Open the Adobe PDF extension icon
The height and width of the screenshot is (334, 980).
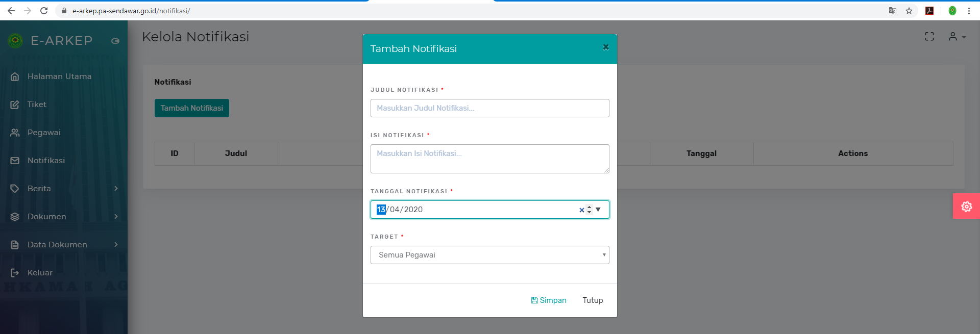(x=929, y=11)
